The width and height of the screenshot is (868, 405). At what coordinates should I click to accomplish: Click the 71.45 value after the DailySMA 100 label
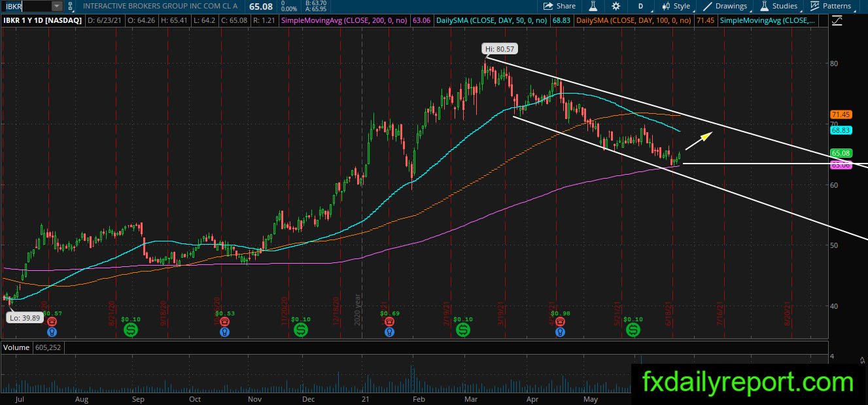(x=705, y=20)
